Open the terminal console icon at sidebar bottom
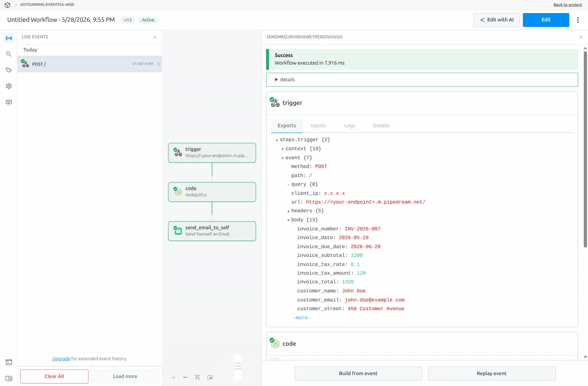This screenshot has width=588, height=386. (x=9, y=362)
